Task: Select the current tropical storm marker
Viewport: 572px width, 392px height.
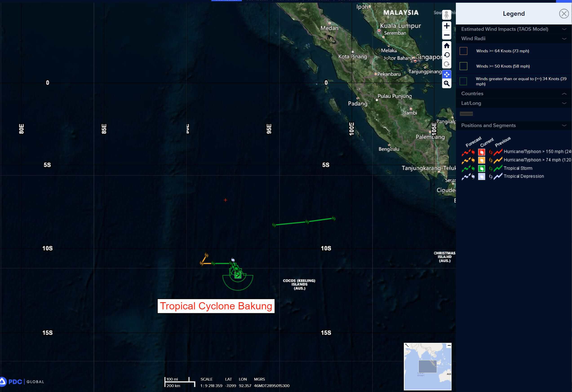Action: [238, 275]
